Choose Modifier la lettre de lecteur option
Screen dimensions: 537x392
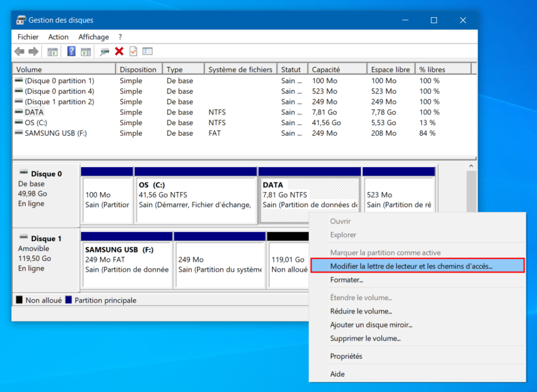[x=417, y=266]
